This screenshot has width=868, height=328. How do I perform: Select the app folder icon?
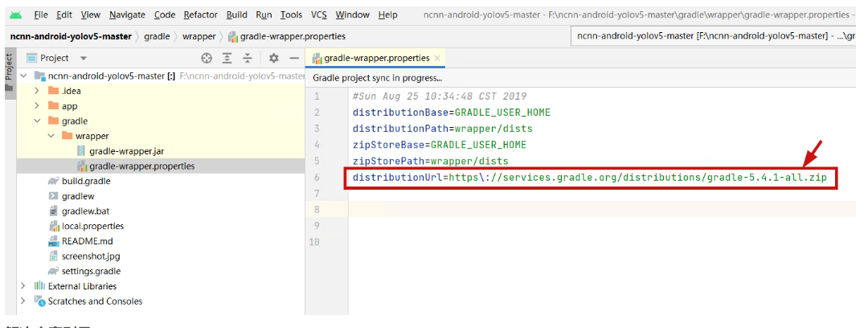[x=54, y=106]
